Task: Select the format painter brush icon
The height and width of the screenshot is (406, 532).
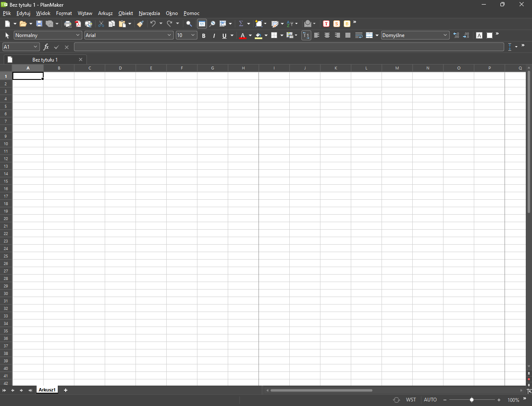Action: coord(140,24)
